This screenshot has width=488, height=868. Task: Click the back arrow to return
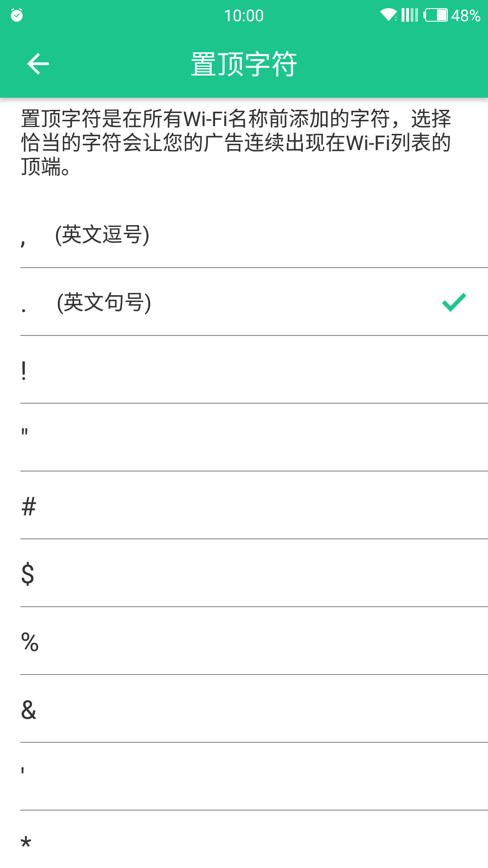[38, 63]
